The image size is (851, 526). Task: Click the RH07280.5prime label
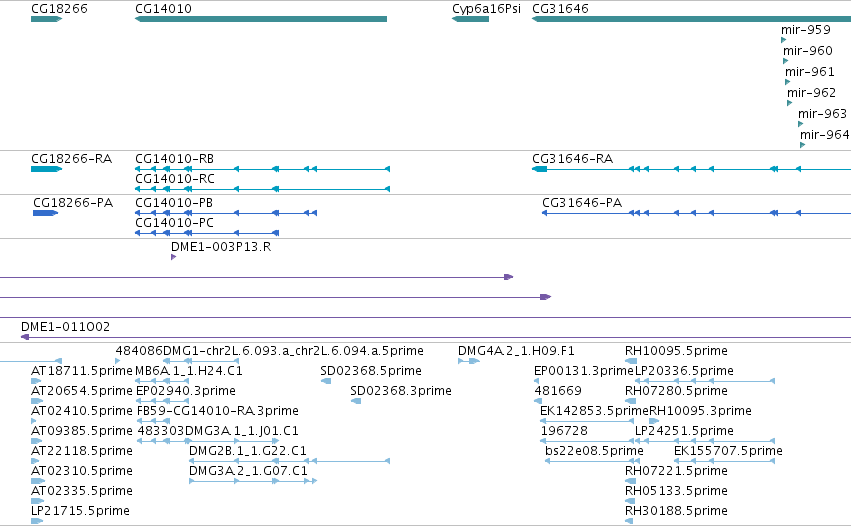click(676, 391)
